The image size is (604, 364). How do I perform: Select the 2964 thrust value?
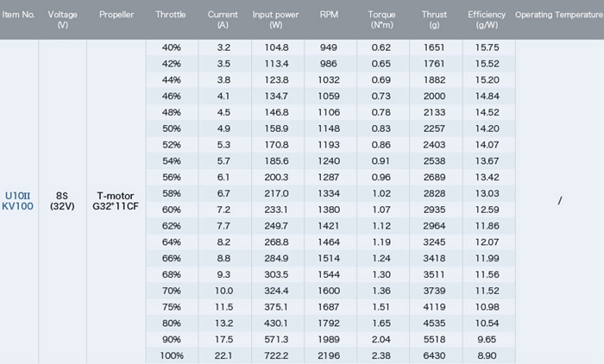[434, 226]
